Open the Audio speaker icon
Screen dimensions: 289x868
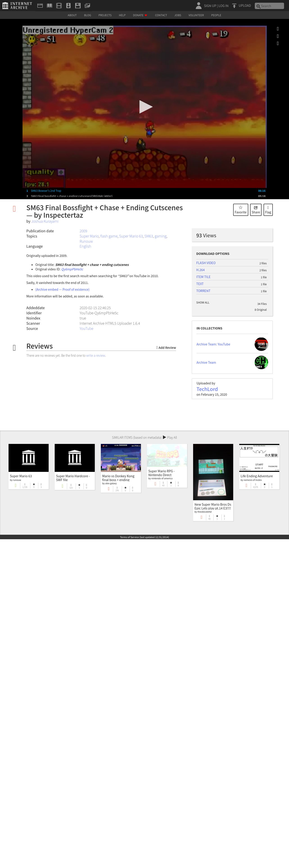[68, 5]
